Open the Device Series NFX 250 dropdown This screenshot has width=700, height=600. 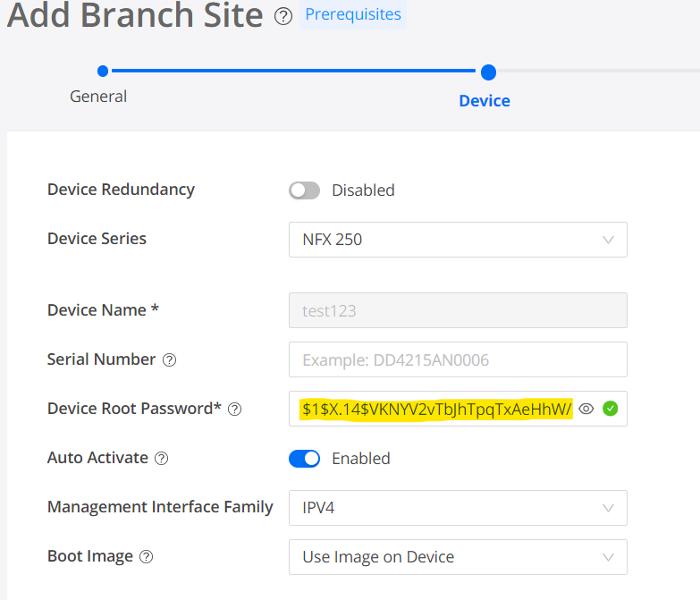458,240
